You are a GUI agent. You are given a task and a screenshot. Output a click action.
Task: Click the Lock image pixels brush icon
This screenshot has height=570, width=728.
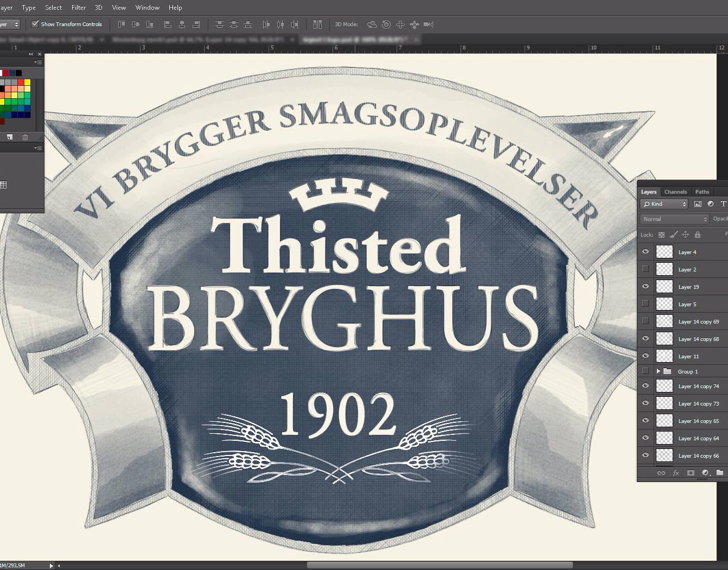click(x=673, y=235)
